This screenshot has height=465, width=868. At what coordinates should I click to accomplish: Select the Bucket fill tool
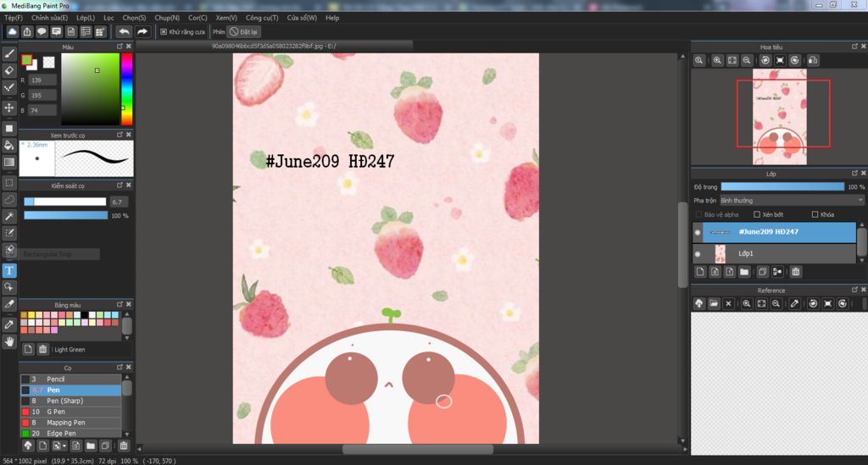[9, 146]
